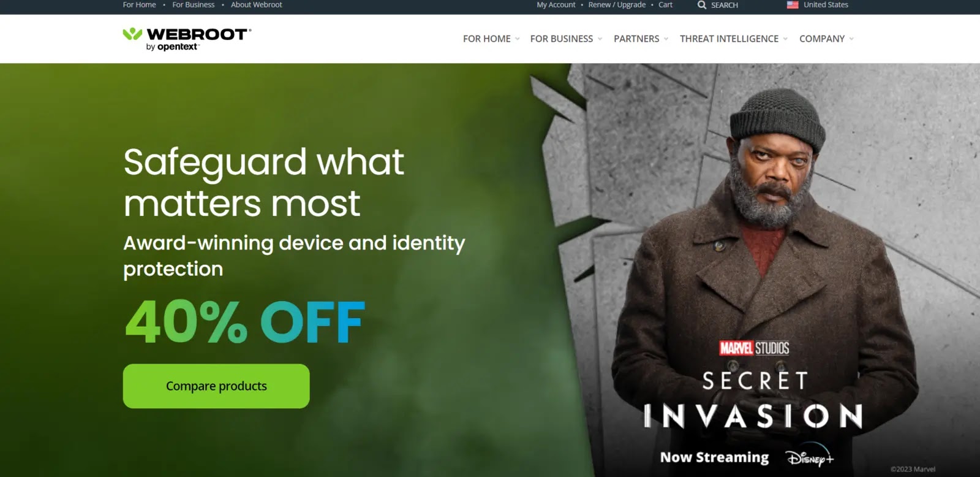Select the United States region text
980x477 pixels.
pyautogui.click(x=826, y=5)
